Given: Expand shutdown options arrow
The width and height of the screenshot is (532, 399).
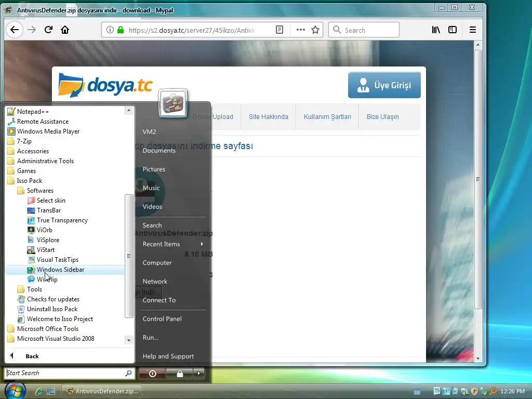Looking at the screenshot, I should [199, 374].
